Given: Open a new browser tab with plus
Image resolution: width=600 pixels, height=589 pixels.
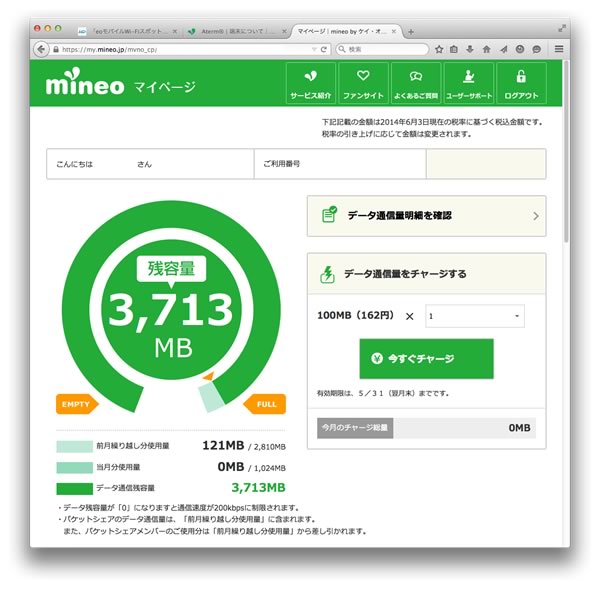Looking at the screenshot, I should 411,32.
